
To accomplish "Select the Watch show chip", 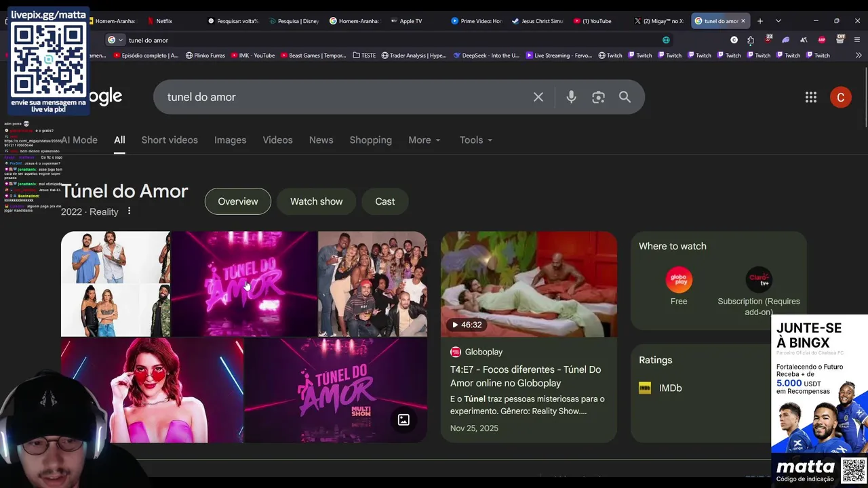I will (317, 201).
